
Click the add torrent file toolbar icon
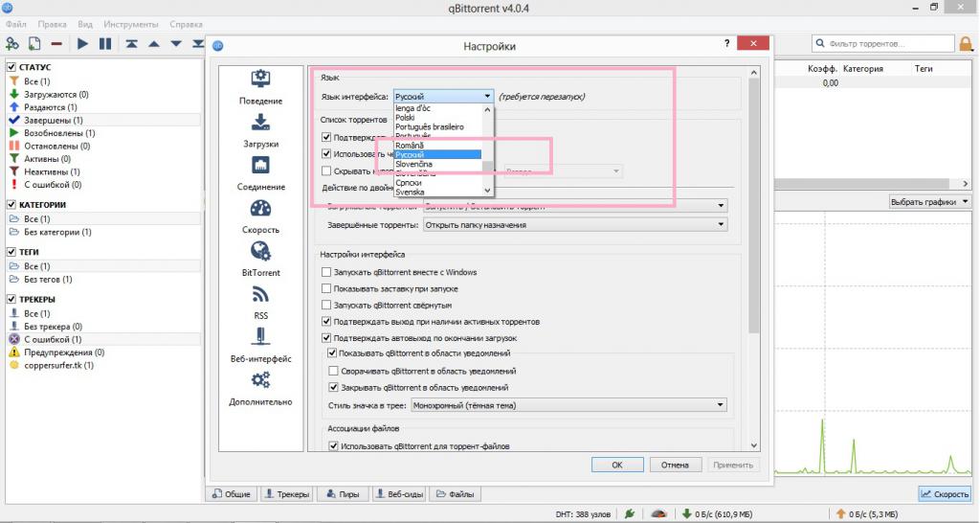coord(34,44)
